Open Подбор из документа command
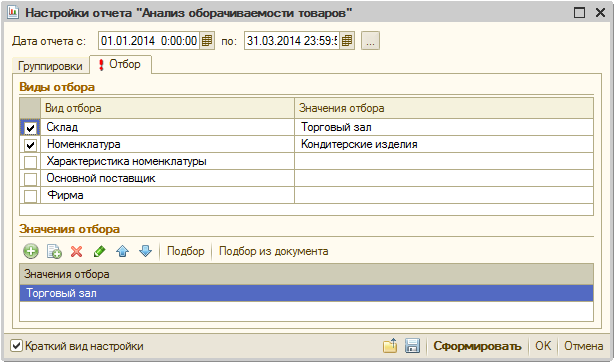The image size is (614, 362). [273, 251]
